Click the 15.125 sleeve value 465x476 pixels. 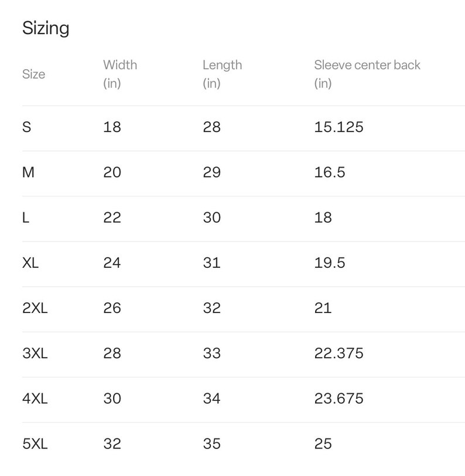coord(339,127)
